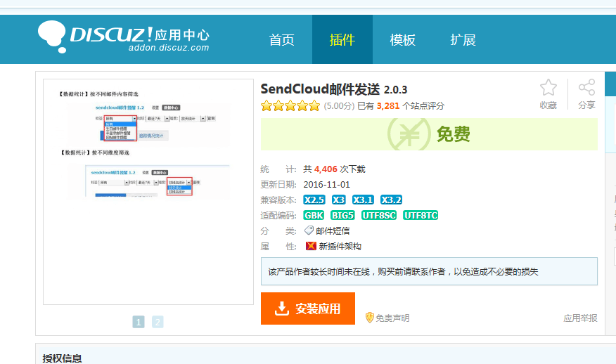Select the 插件 nav tab
Image resolution: width=616 pixels, height=364 pixels.
click(342, 39)
